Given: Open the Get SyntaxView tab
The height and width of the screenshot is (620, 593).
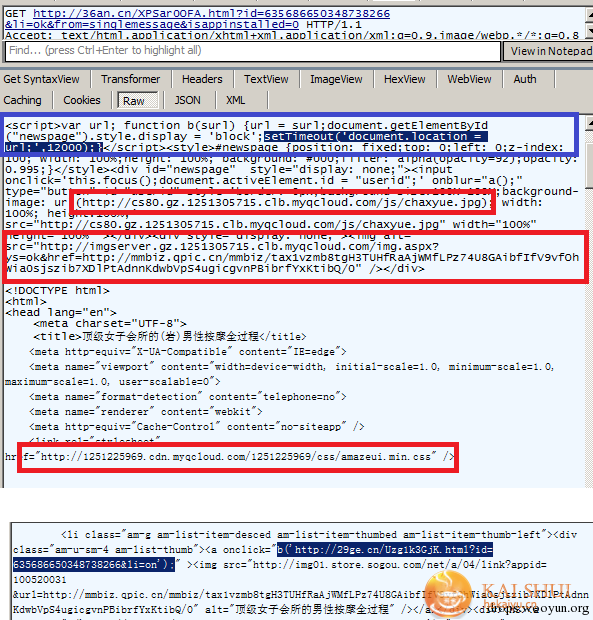Looking at the screenshot, I should pyautogui.click(x=42, y=79).
